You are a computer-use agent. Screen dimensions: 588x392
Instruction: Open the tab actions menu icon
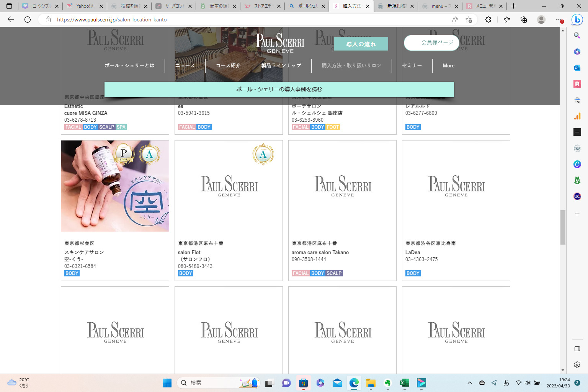pos(9,6)
